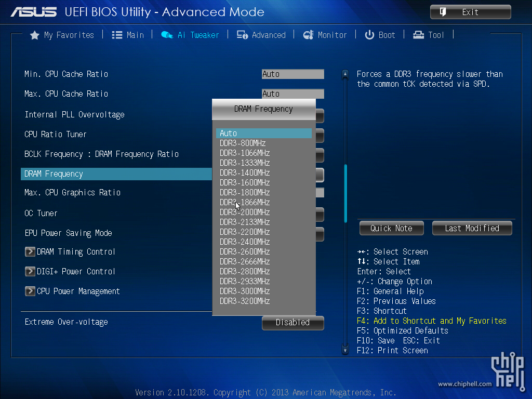Click scrollbar down arrow
532x399 pixels.
pos(345,350)
